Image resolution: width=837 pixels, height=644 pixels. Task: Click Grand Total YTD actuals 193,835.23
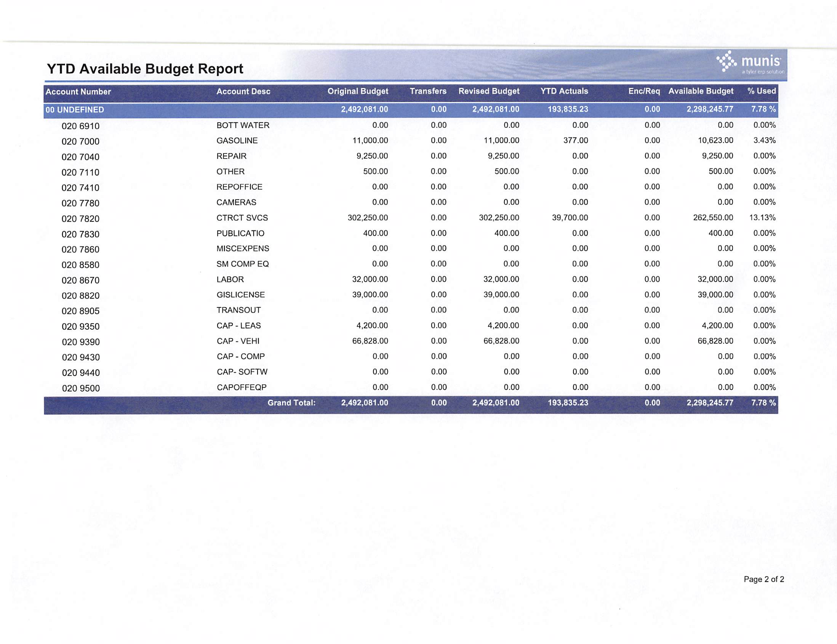(568, 402)
